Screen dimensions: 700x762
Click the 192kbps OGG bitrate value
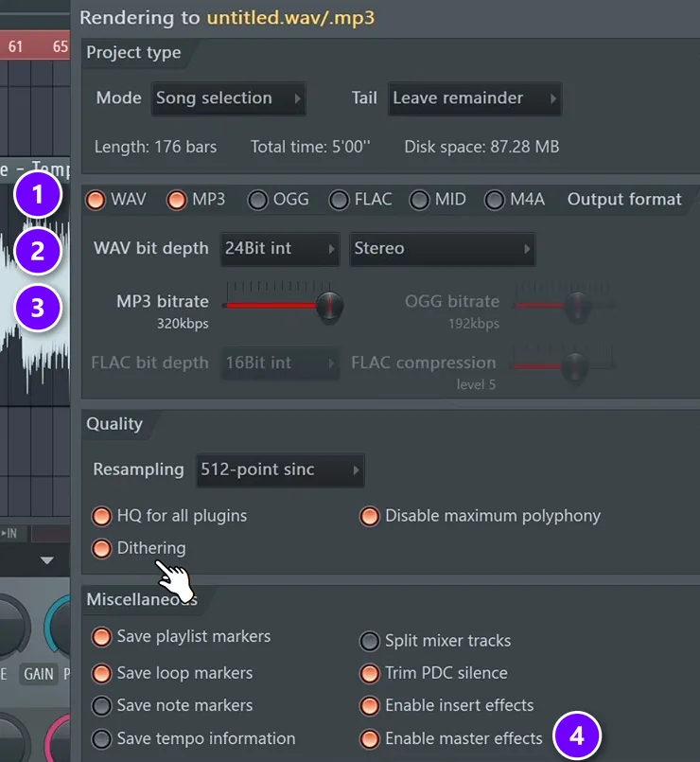click(x=474, y=324)
